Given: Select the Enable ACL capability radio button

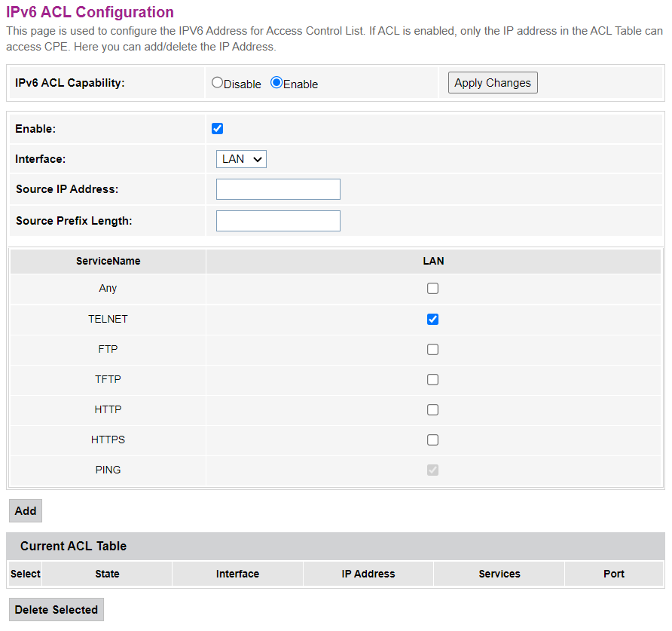Looking at the screenshot, I should coord(276,83).
